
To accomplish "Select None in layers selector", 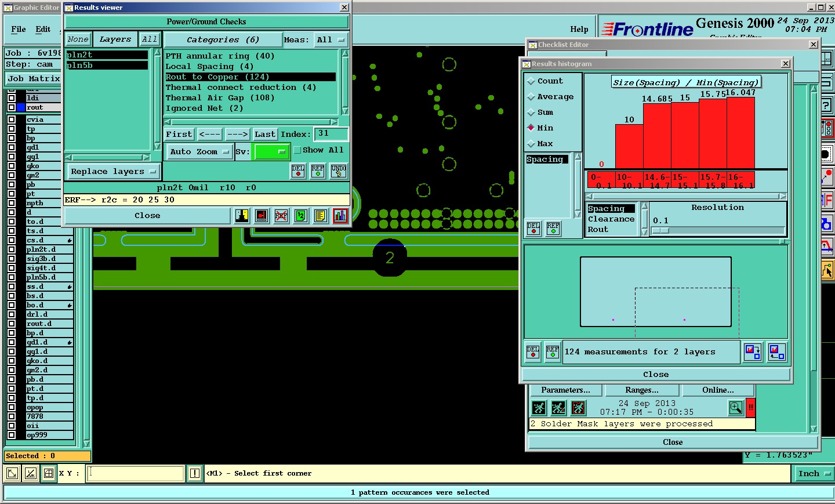I will (x=78, y=39).
